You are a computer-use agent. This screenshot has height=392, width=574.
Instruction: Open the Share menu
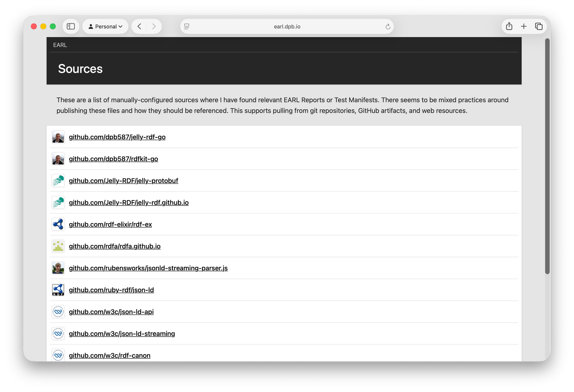[x=509, y=26]
